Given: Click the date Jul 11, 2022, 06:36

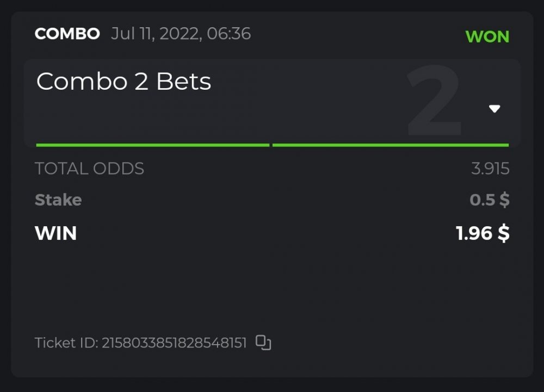Looking at the screenshot, I should click(181, 34).
